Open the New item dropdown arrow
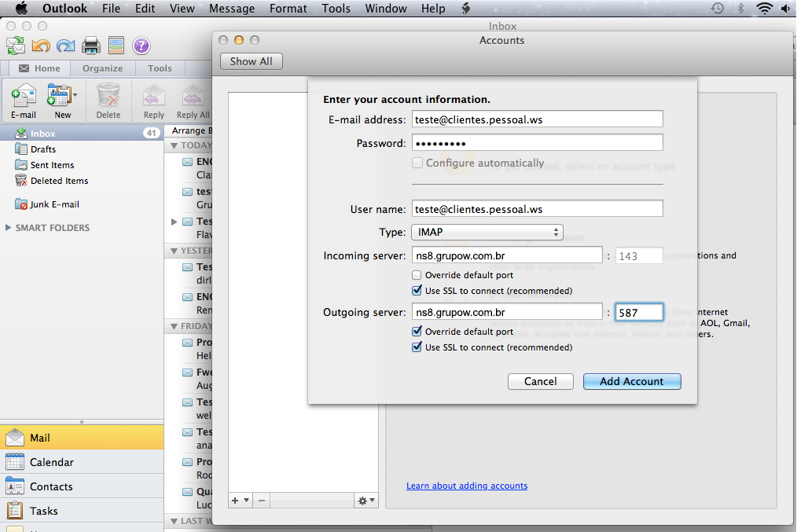 tap(75, 95)
